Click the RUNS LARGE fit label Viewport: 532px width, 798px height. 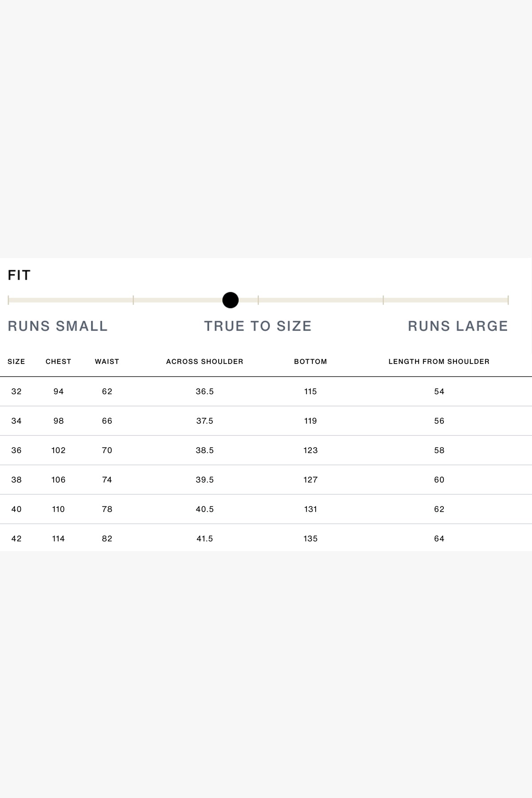(458, 326)
